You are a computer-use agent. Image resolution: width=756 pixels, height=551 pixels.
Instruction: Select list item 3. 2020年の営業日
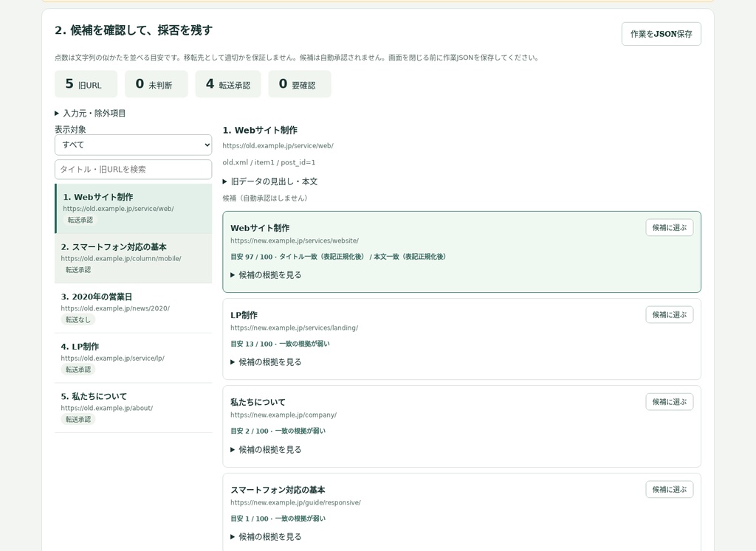134,308
